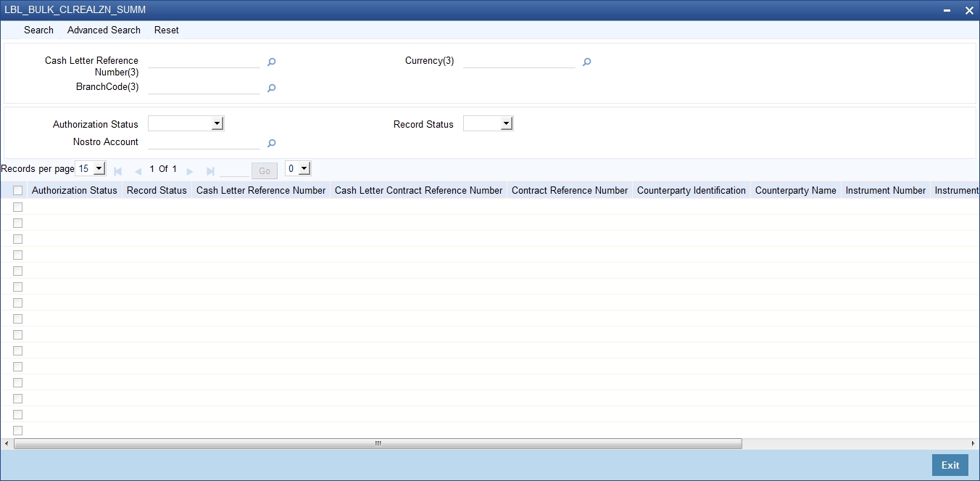Sort by Record Status column header
The width and height of the screenshot is (980, 481).
pyautogui.click(x=157, y=190)
